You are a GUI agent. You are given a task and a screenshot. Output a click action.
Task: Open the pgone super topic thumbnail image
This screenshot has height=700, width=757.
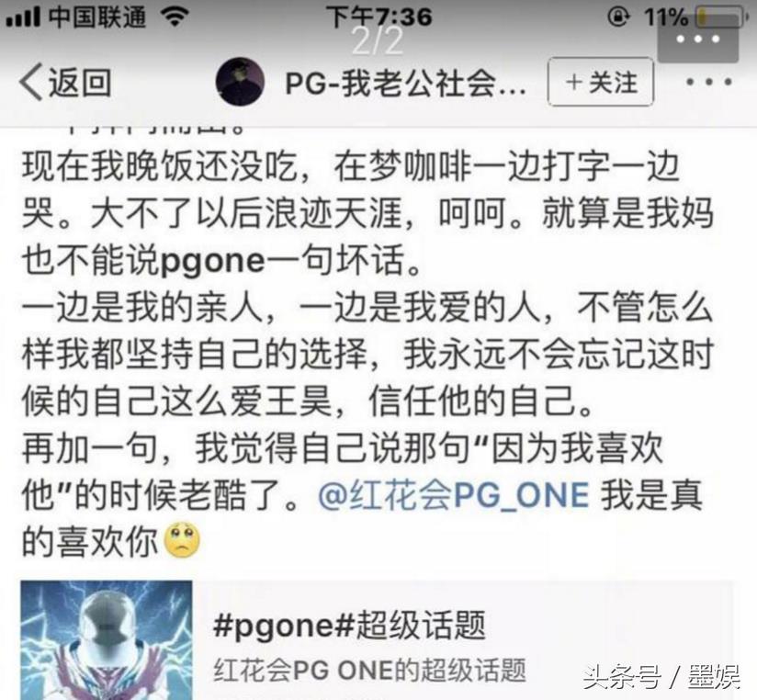(107, 640)
